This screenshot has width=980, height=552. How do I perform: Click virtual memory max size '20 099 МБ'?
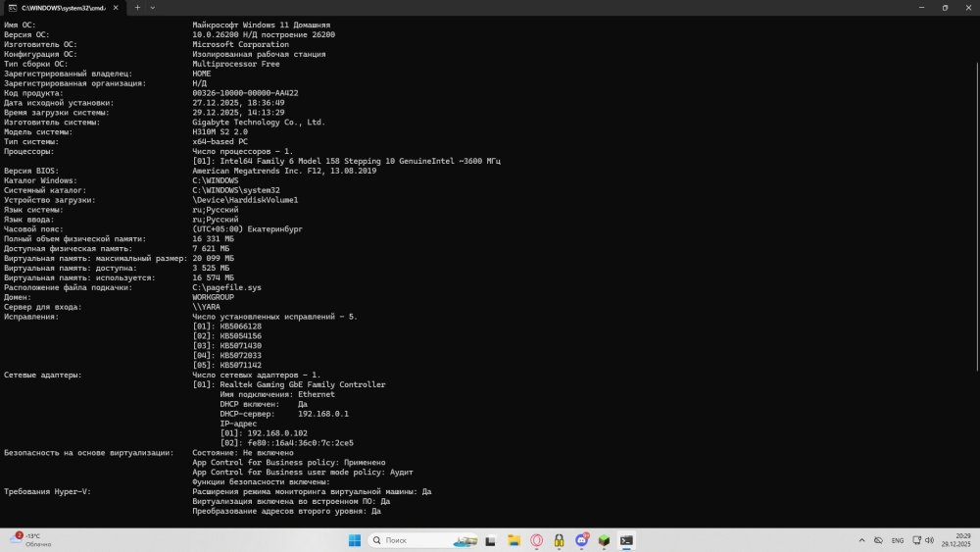[x=213, y=258]
